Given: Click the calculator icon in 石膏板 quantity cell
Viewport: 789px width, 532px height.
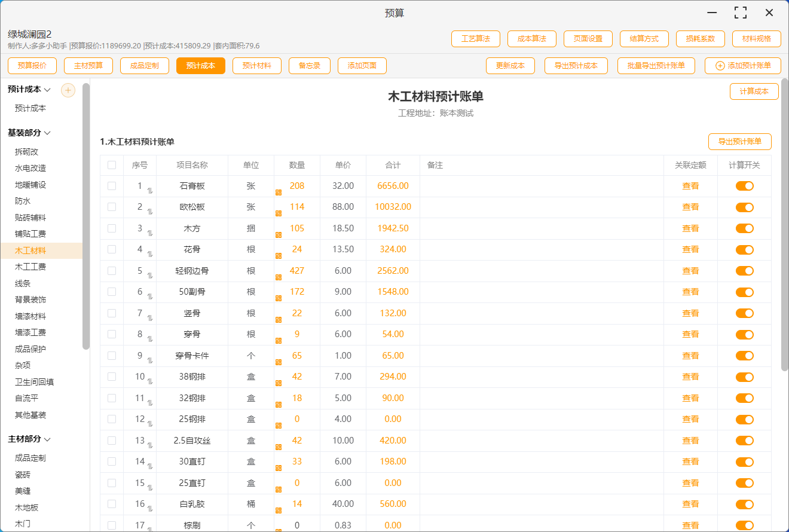Looking at the screenshot, I should [279, 192].
